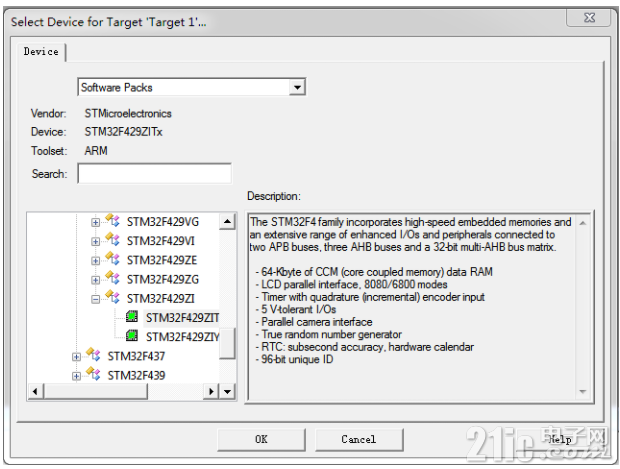The image size is (620, 469).
Task: Click the Cancel button
Action: [x=359, y=439]
